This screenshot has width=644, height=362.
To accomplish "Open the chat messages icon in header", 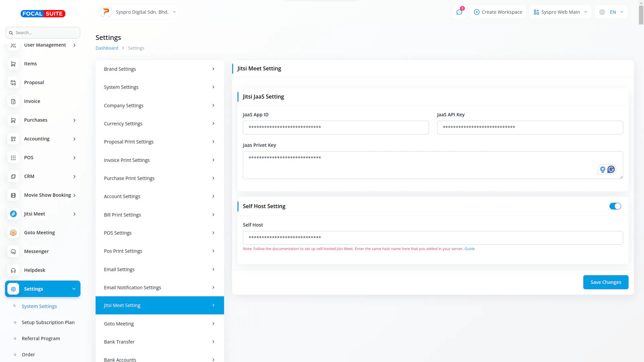I will (459, 12).
